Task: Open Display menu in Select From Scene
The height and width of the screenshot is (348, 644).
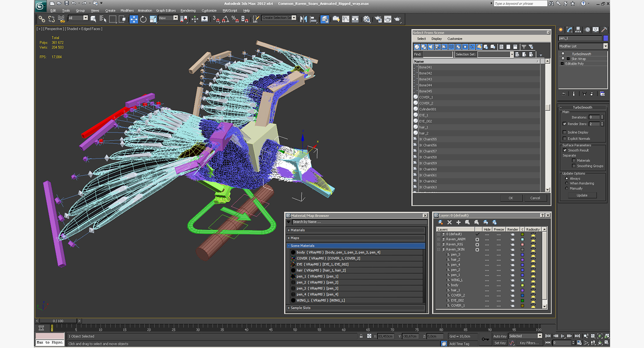Action: click(436, 39)
